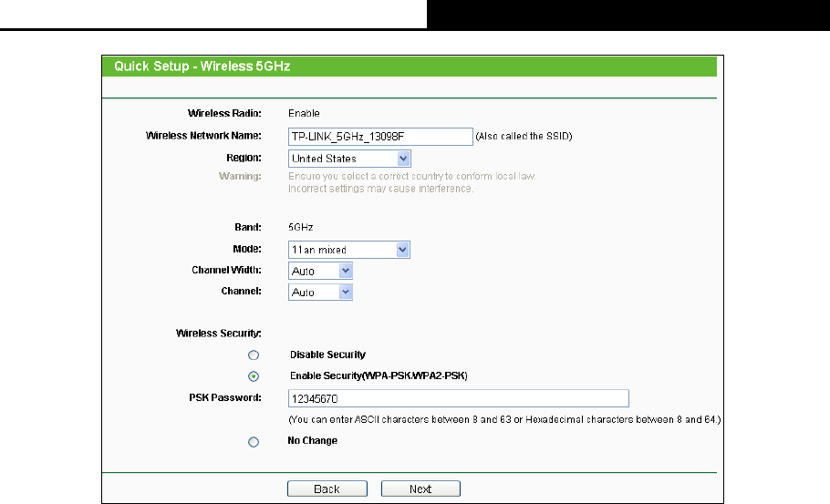Click the ASCII characters hint below the password
830x504 pixels.
click(x=504, y=419)
